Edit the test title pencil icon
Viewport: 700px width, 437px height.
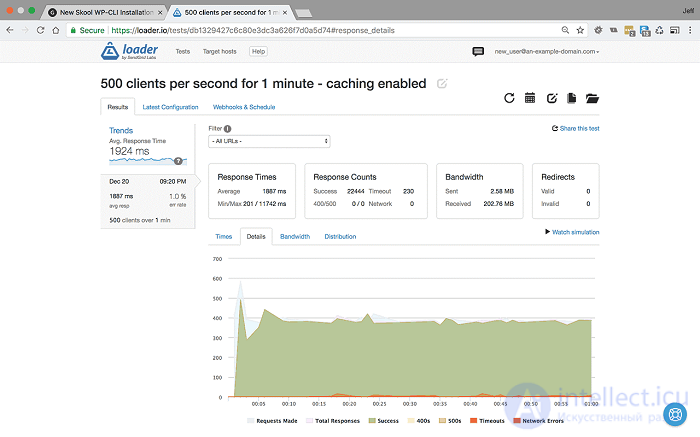tap(442, 83)
